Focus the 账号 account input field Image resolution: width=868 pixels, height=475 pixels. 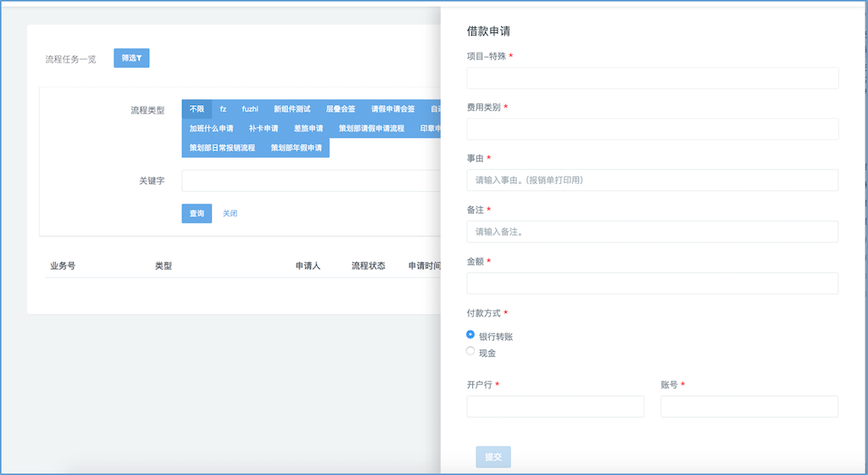pos(749,406)
